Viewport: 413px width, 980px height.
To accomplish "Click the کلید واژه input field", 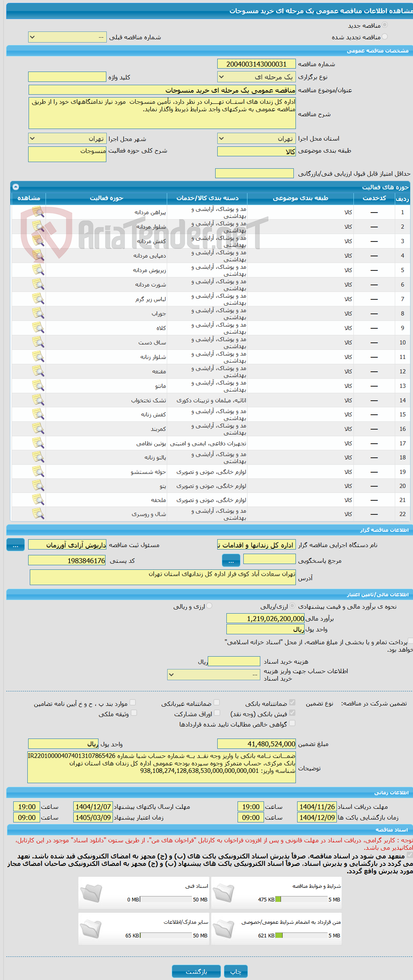I will pyautogui.click(x=67, y=77).
